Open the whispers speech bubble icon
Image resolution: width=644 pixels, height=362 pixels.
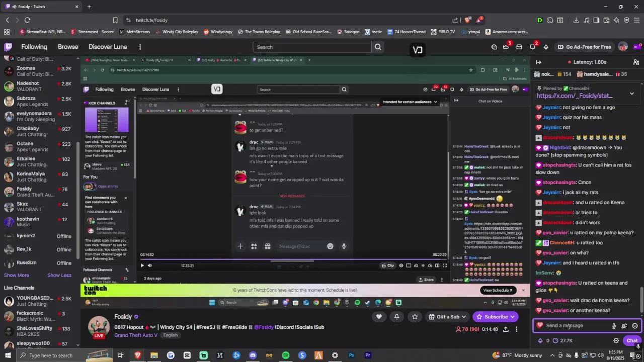point(533,47)
